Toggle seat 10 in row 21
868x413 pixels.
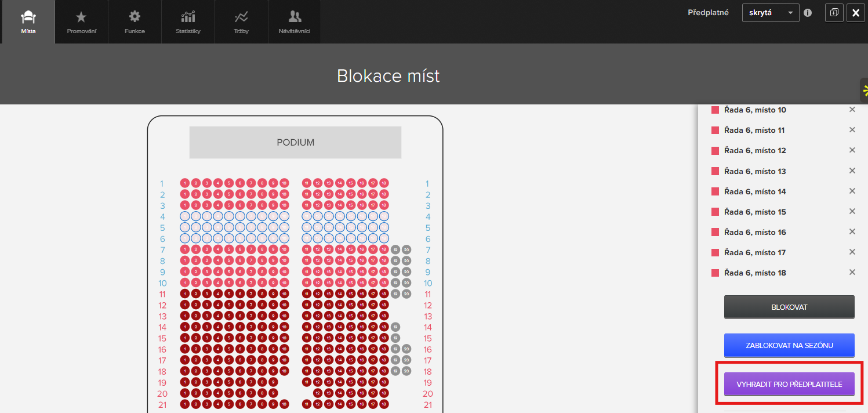click(283, 404)
